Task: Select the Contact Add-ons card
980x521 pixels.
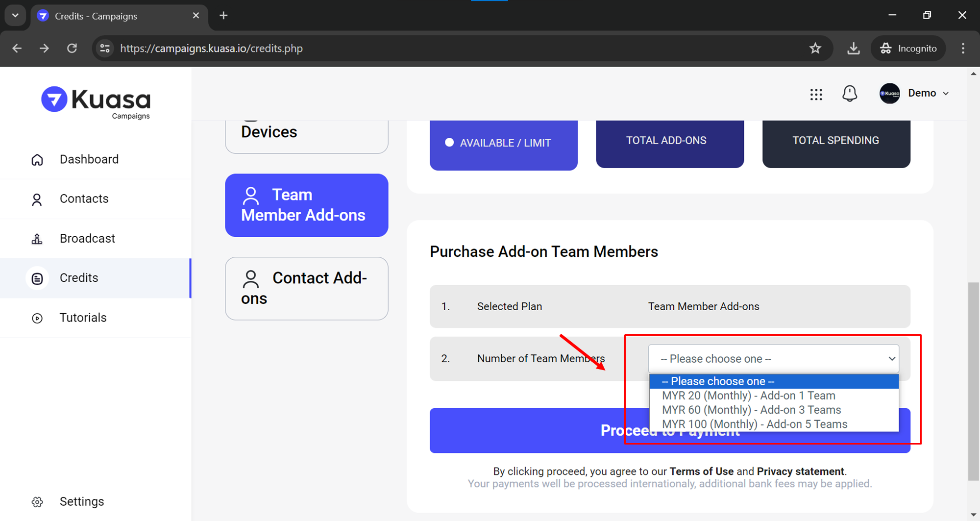Action: (306, 288)
